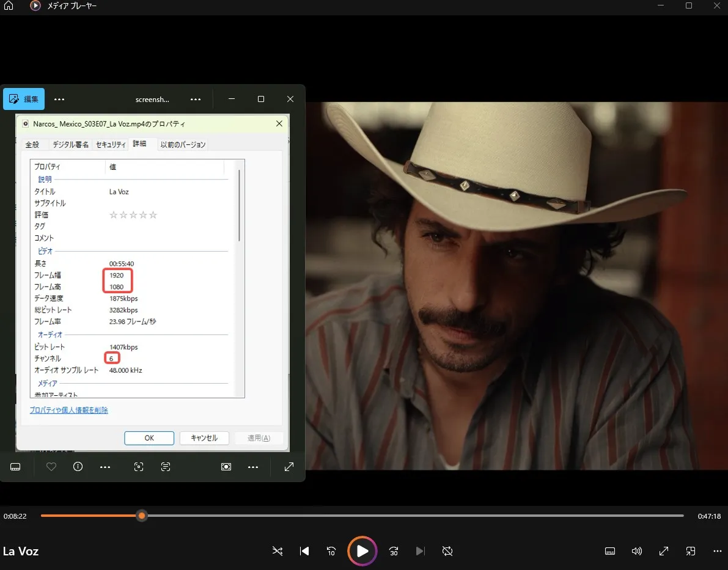Screen dimensions: 728x570
Task: Enable repeat mode
Action: (447, 551)
